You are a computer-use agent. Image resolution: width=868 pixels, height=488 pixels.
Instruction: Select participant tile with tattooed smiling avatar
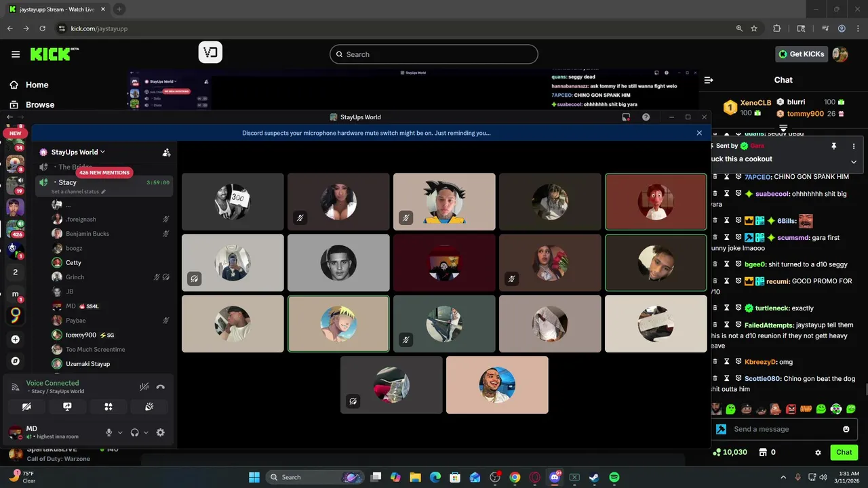click(x=497, y=385)
